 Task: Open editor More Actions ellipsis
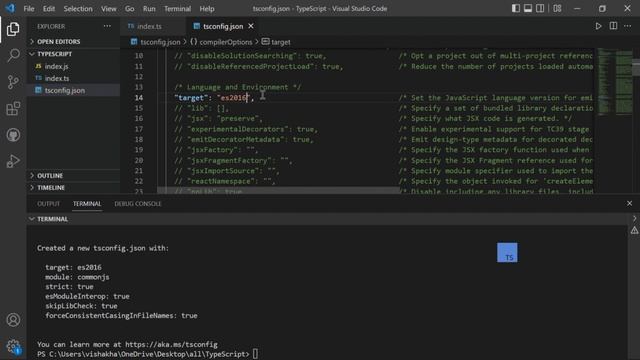(x=628, y=26)
